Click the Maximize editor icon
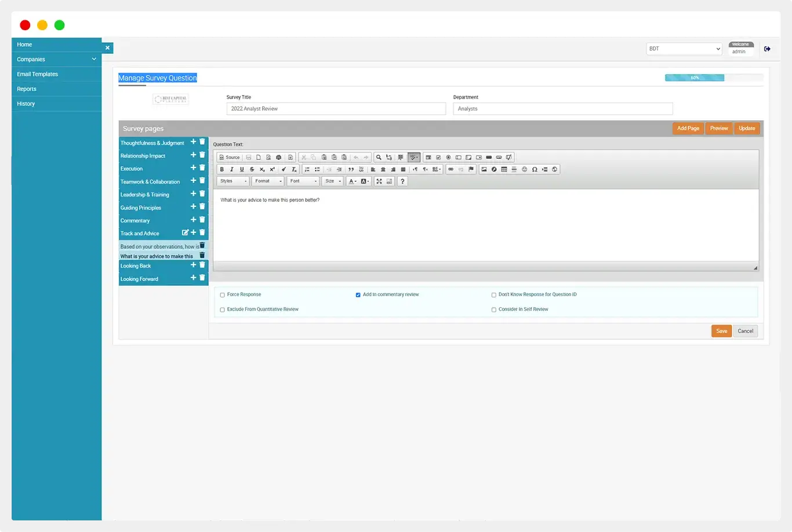 click(378, 181)
